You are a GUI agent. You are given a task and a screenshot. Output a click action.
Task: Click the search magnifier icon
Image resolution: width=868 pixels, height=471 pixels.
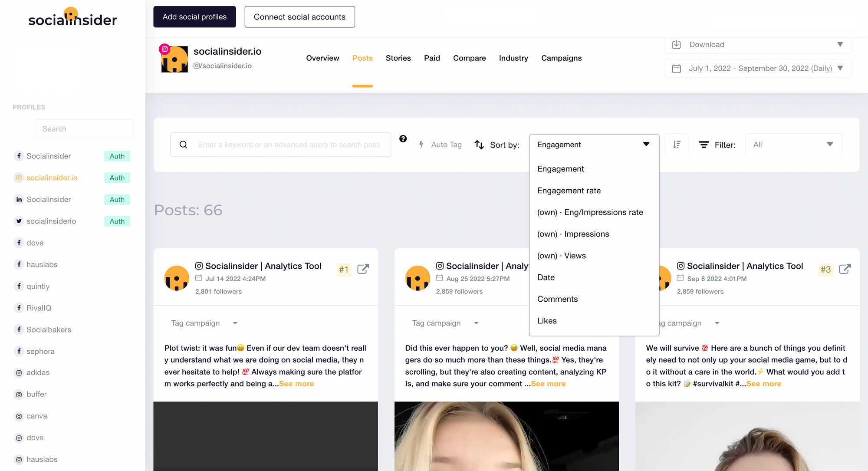click(x=184, y=145)
